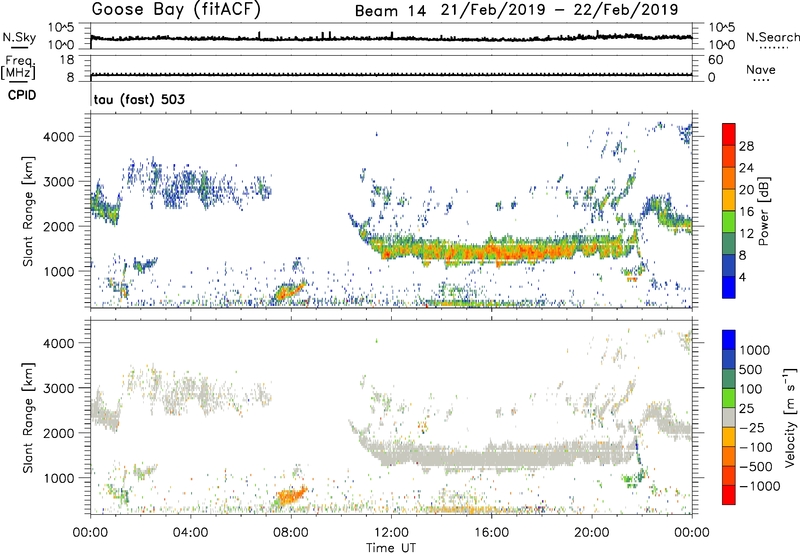Click the strong red-orange backscatter band in power panel
The width and height of the screenshot is (800, 554).
coord(503,250)
